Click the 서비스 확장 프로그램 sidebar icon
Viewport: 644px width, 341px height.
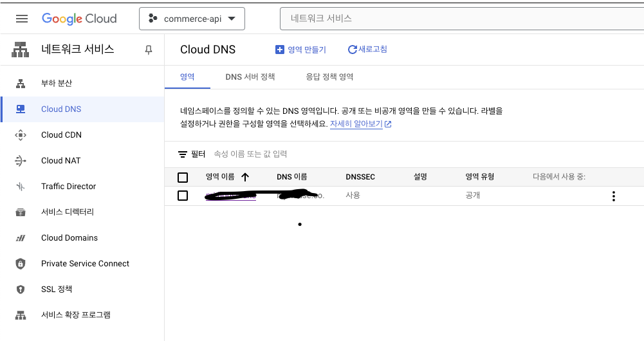[21, 315]
